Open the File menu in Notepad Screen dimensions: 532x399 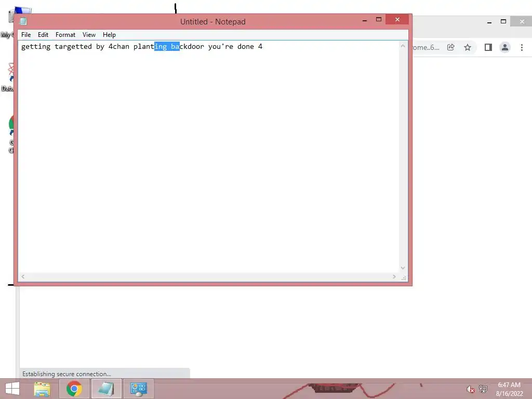(26, 35)
